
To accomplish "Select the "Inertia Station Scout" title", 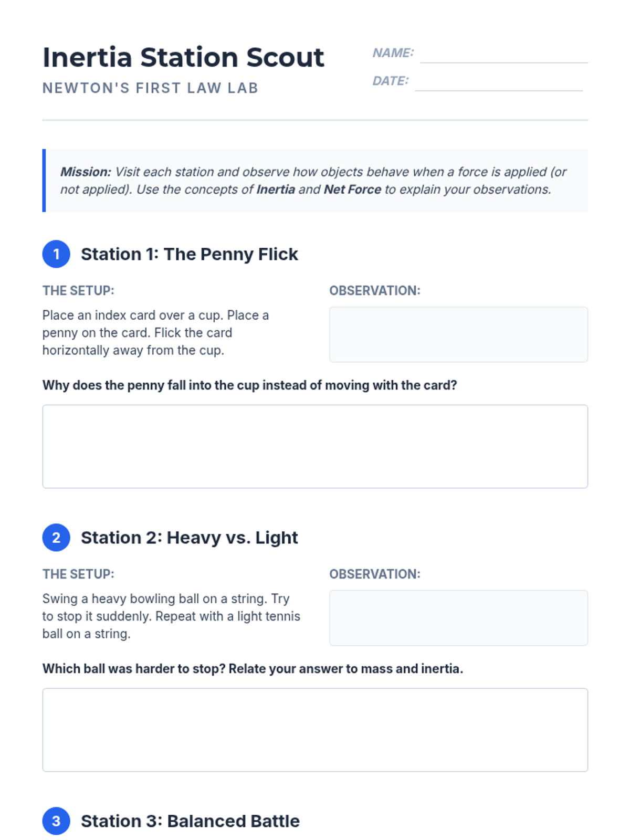I will tap(183, 57).
